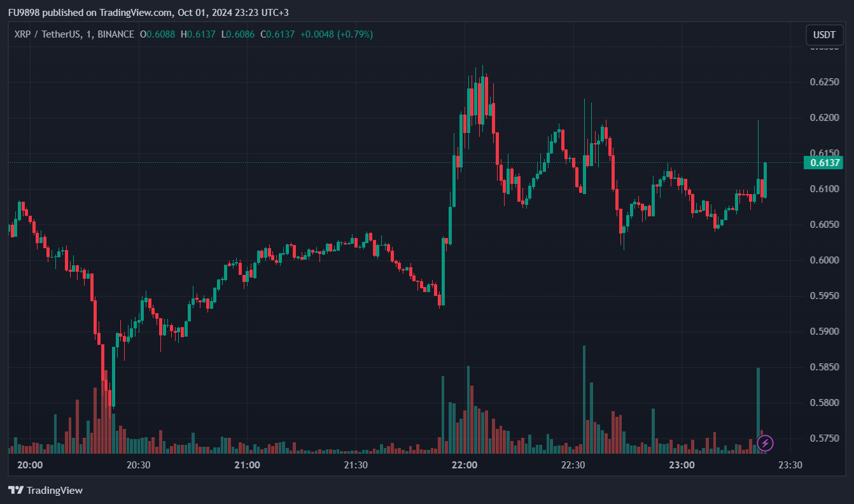The width and height of the screenshot is (854, 504).
Task: Click the purple lightning bolt icon
Action: [x=766, y=442]
